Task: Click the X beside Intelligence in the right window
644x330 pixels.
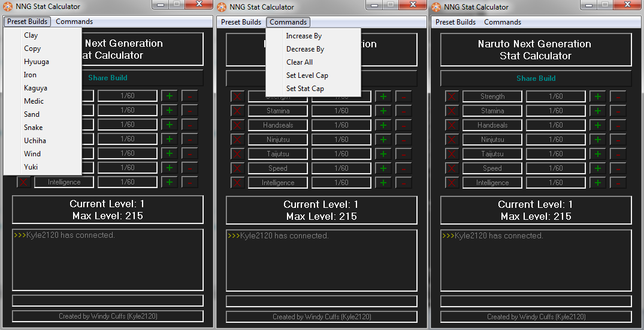Action: point(452,183)
